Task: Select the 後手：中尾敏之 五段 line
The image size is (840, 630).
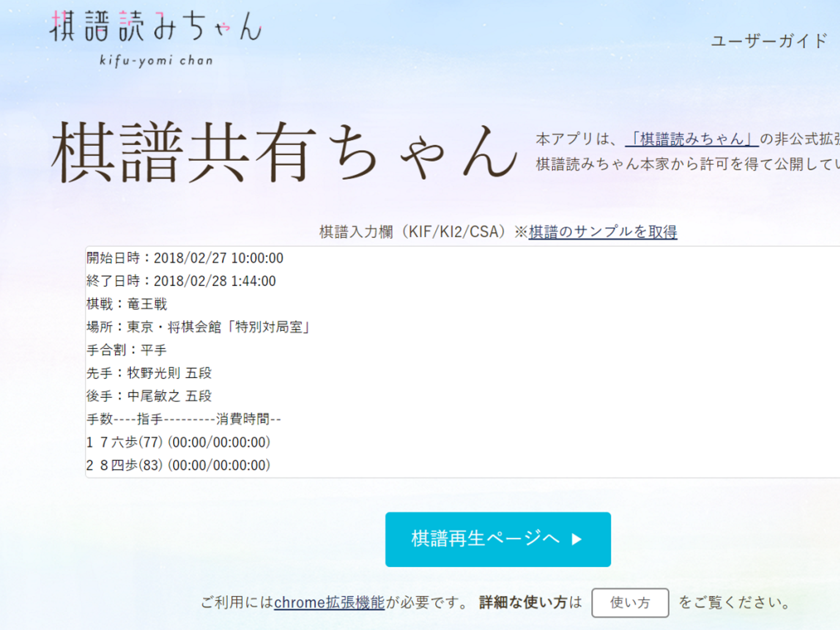Action: (149, 396)
